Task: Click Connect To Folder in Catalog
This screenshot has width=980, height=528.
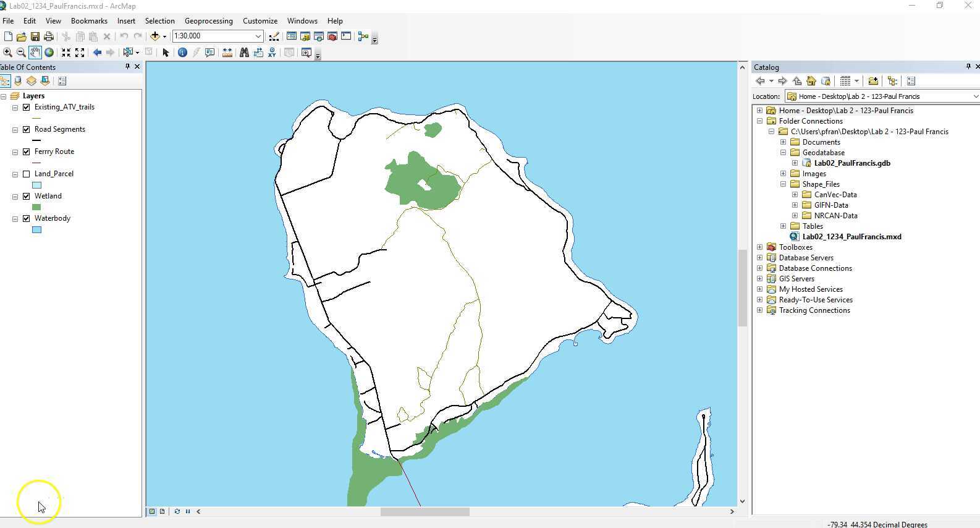Action: coord(872,81)
